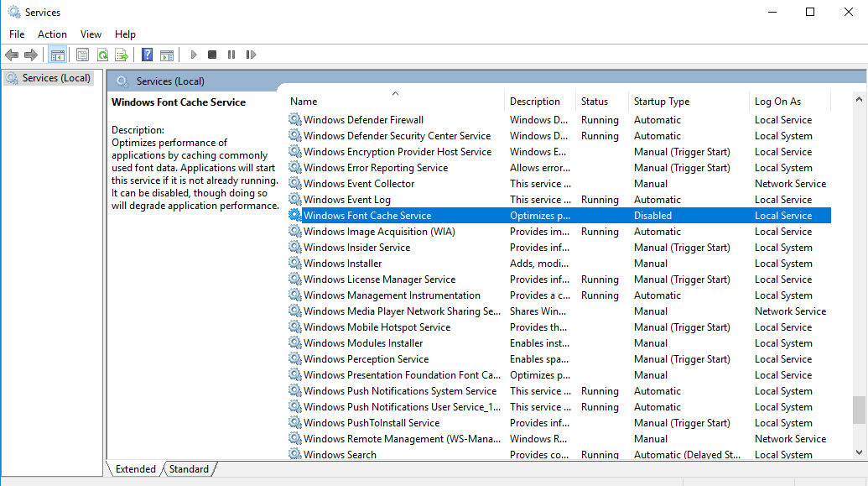The image size is (868, 486).
Task: Open the Help menu
Action: (125, 34)
